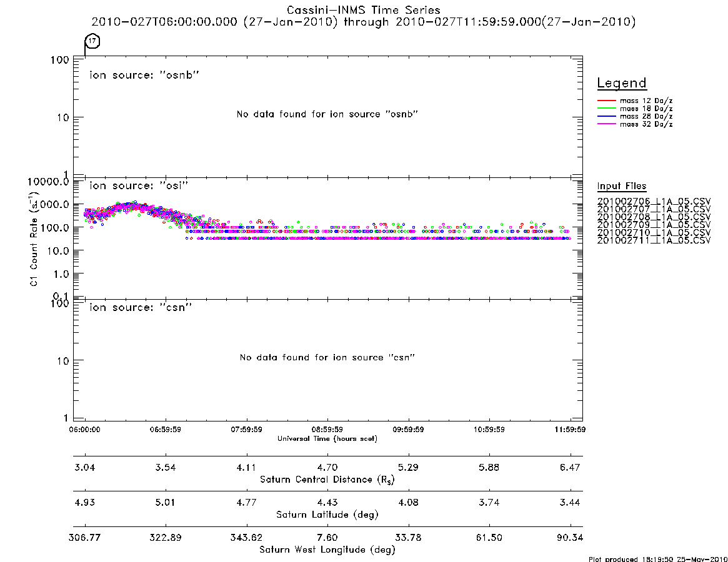Click the ion source "csn" panel label

coord(141,307)
